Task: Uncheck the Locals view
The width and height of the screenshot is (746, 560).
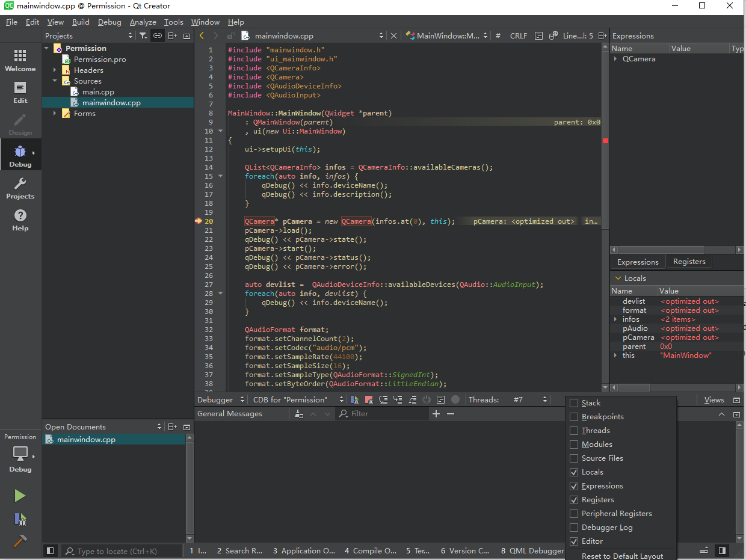Action: tap(574, 472)
